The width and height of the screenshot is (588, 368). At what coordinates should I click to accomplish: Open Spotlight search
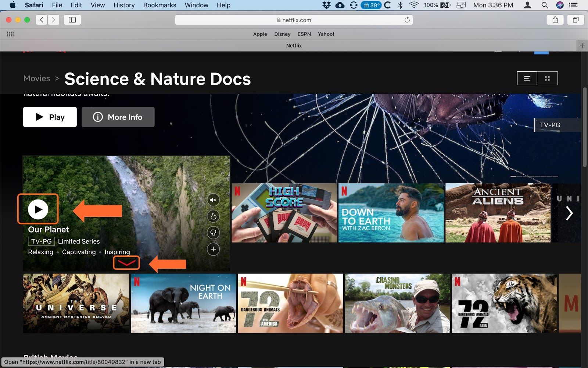[x=545, y=5]
